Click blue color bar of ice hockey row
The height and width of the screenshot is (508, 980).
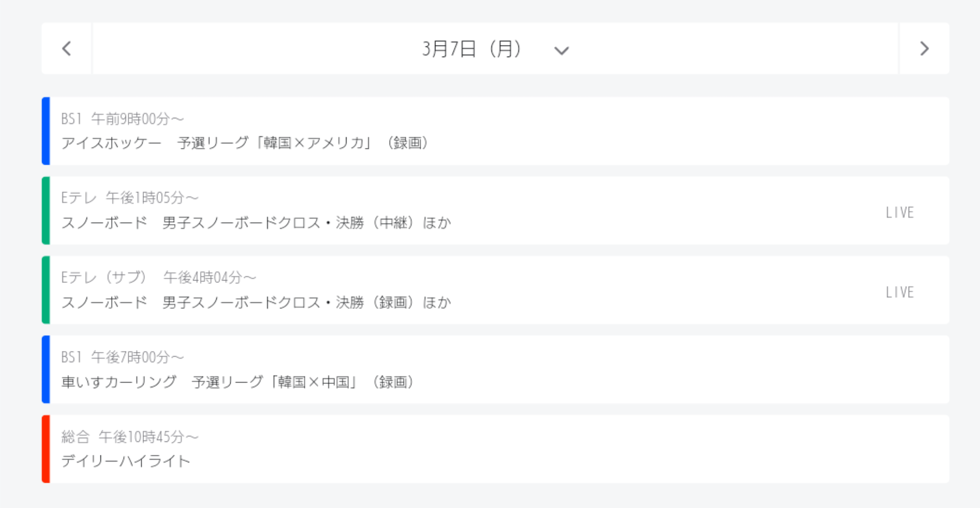(46, 131)
